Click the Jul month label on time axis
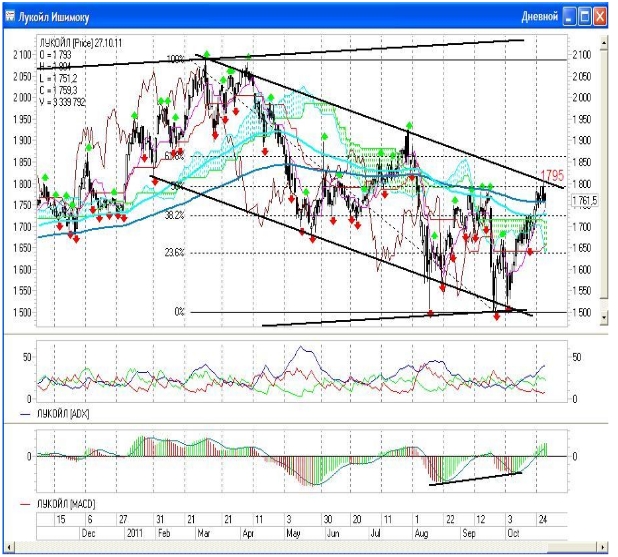Image resolution: width=618 pixels, height=557 pixels. pyautogui.click(x=375, y=533)
